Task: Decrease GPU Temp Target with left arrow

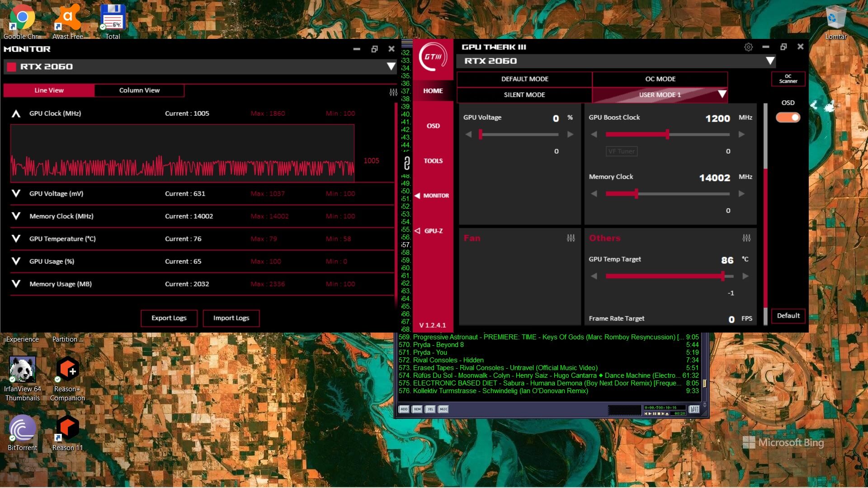Action: click(x=594, y=276)
